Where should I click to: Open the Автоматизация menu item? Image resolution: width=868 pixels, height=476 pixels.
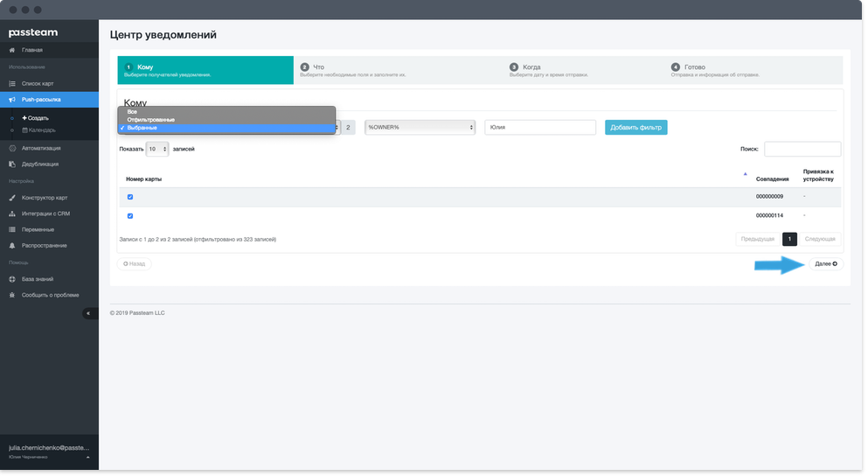49,149
